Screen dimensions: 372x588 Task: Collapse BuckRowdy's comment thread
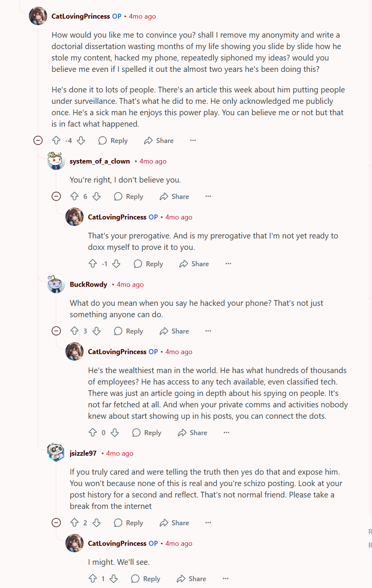coord(56,331)
